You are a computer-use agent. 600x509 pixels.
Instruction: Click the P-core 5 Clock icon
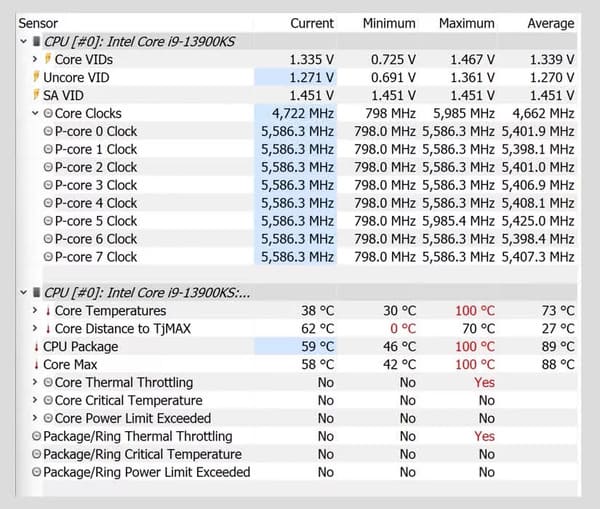pyautogui.click(x=48, y=221)
